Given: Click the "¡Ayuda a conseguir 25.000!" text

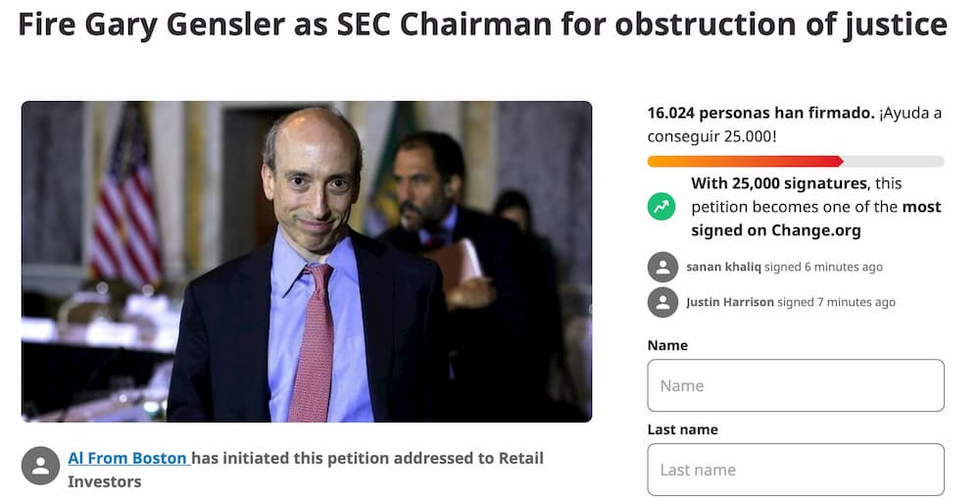Looking at the screenshot, I should (x=711, y=136).
